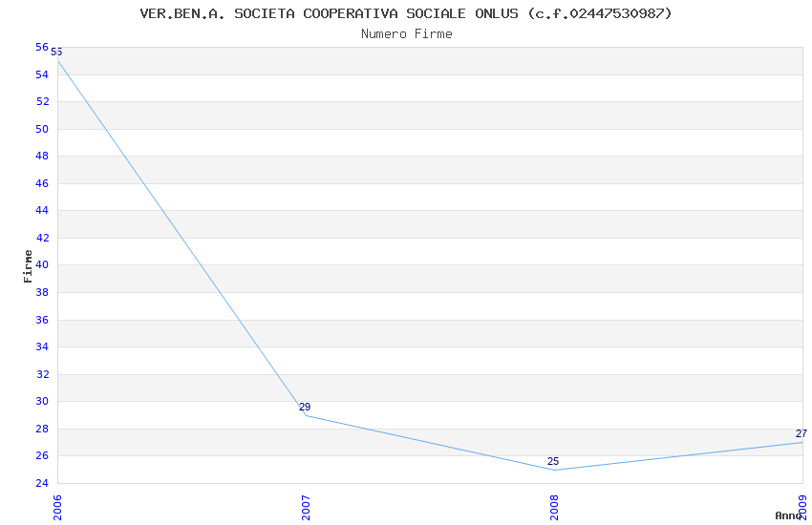Click y-axis tick 38
812x525 pixels.
(x=42, y=292)
